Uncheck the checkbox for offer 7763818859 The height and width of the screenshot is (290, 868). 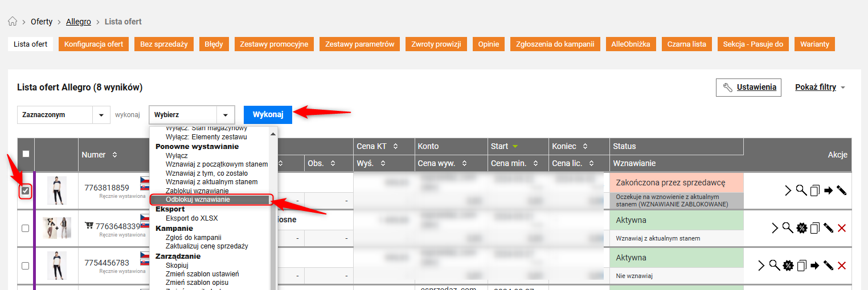pos(25,192)
